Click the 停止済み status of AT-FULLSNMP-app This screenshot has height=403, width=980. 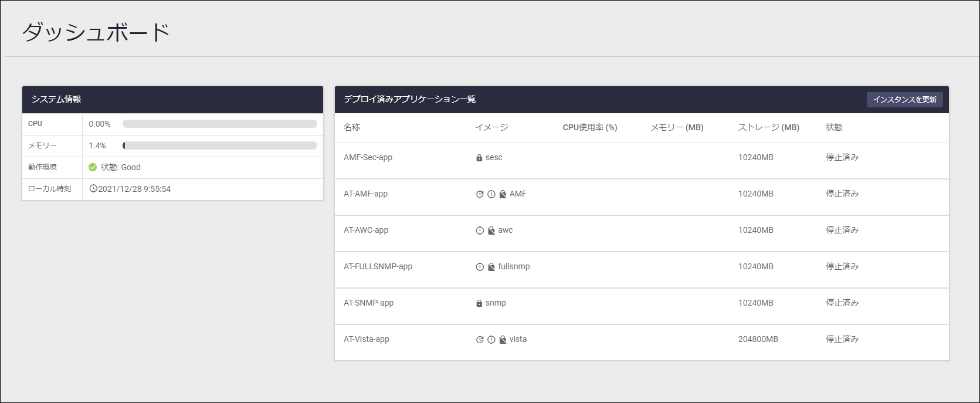coord(842,266)
